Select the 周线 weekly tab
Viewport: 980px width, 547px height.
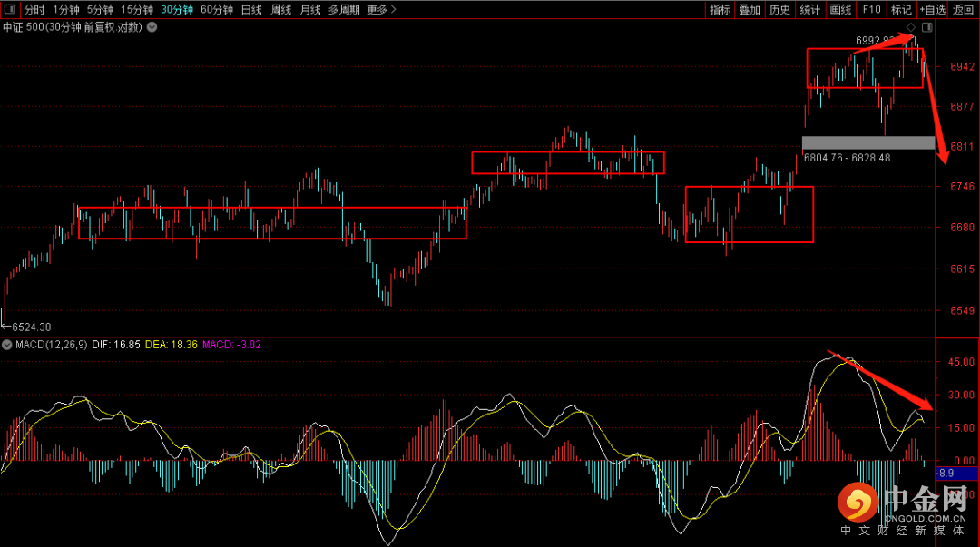pos(280,9)
